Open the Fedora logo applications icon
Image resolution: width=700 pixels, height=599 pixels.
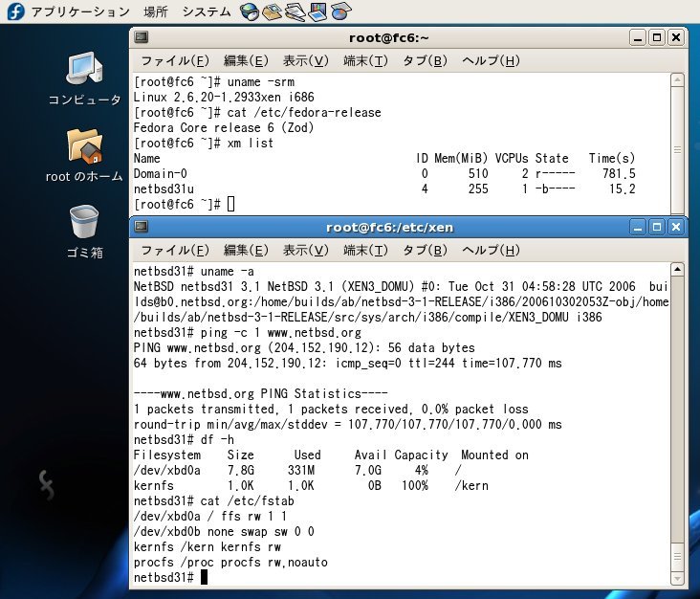click(x=15, y=11)
